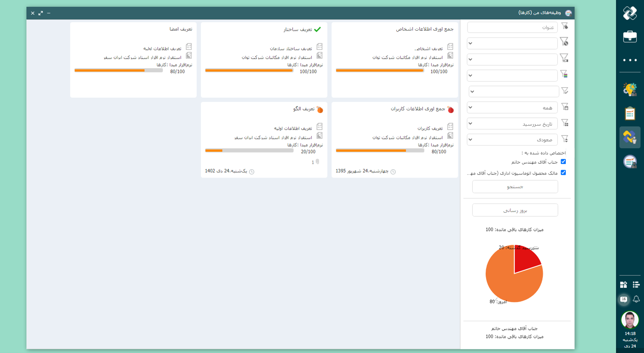Click the user profile photo avatar
This screenshot has width=644, height=353.
[x=630, y=320]
